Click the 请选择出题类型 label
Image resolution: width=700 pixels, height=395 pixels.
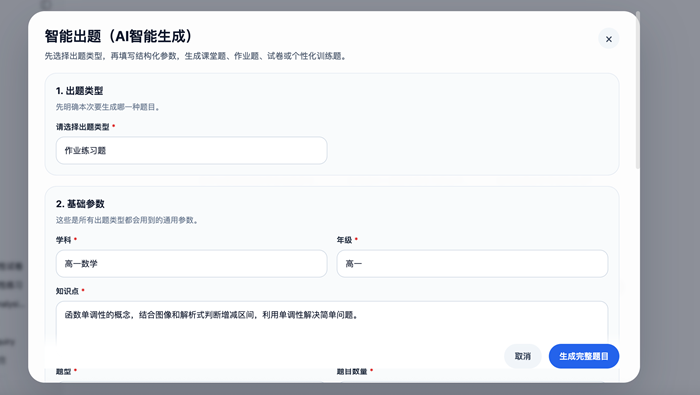83,127
